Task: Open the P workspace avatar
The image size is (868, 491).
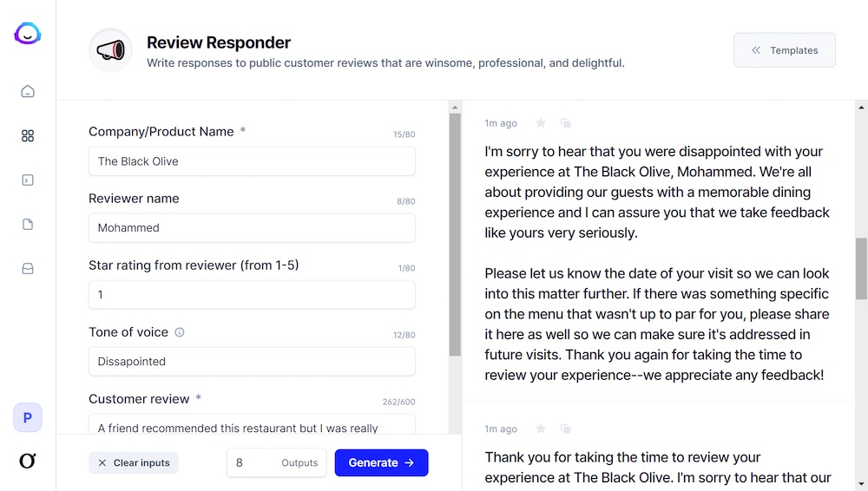Action: (28, 417)
